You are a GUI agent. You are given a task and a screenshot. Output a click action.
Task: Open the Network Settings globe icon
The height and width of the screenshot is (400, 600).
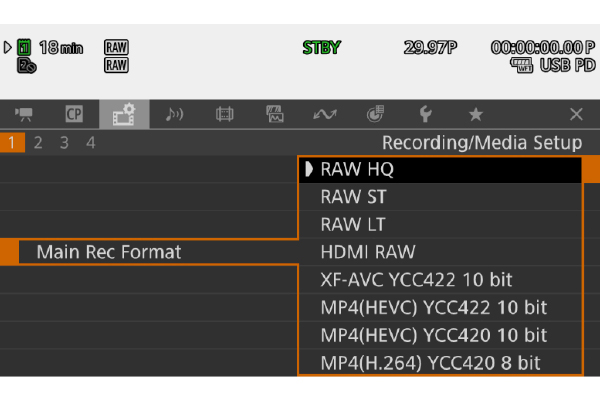(376, 115)
